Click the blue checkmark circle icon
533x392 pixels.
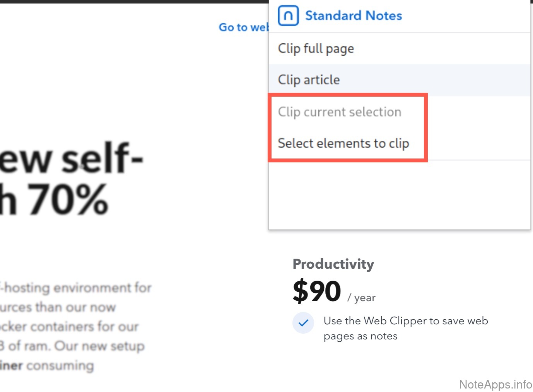click(303, 323)
